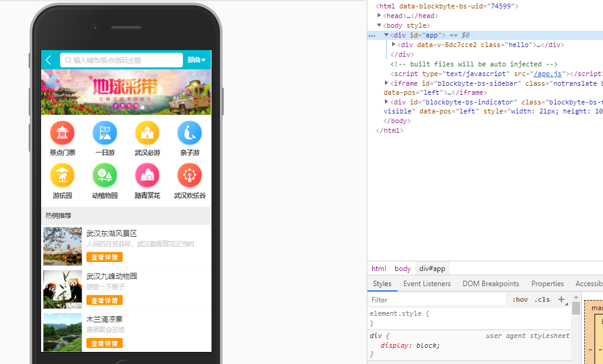Viewport: 603px width, 364px height.
Task: Click the city search input field
Action: pos(121,60)
